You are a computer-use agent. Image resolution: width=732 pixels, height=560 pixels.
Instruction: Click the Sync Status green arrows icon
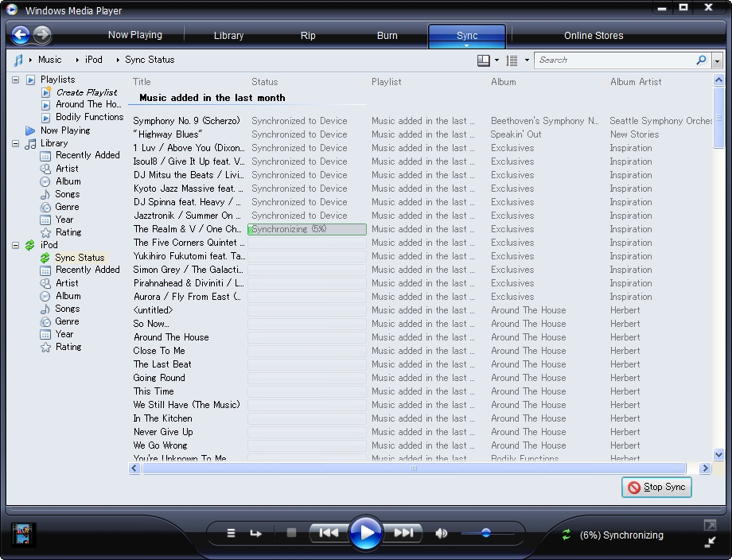[45, 258]
